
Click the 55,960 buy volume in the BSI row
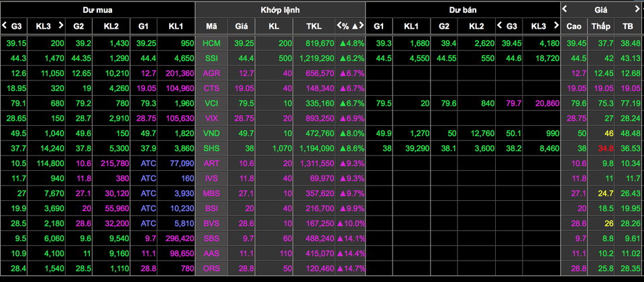tap(117, 208)
